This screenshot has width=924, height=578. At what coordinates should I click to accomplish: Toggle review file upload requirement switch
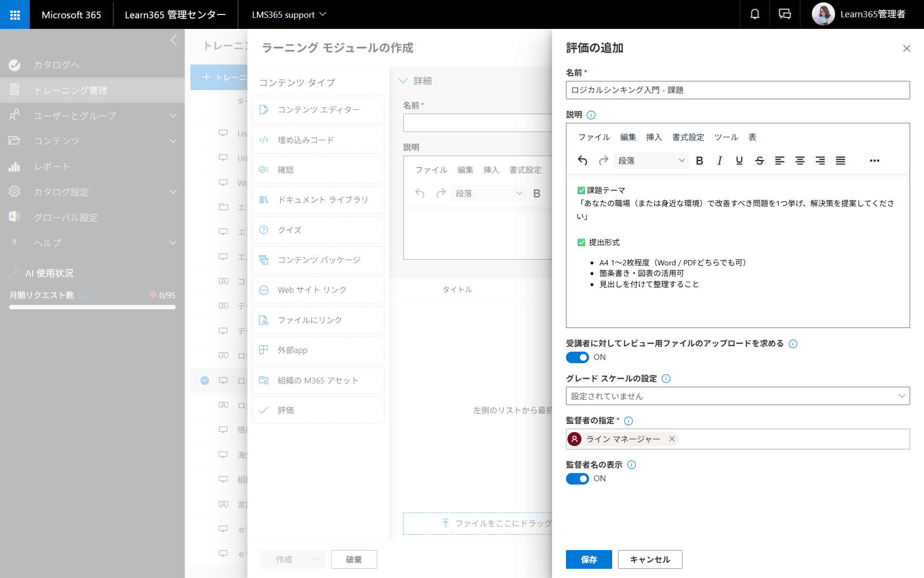point(577,357)
